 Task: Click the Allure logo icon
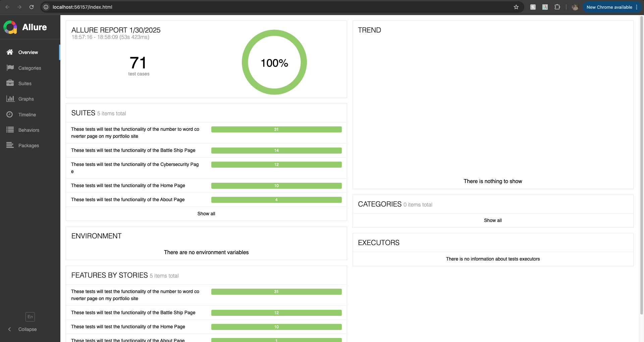10,27
